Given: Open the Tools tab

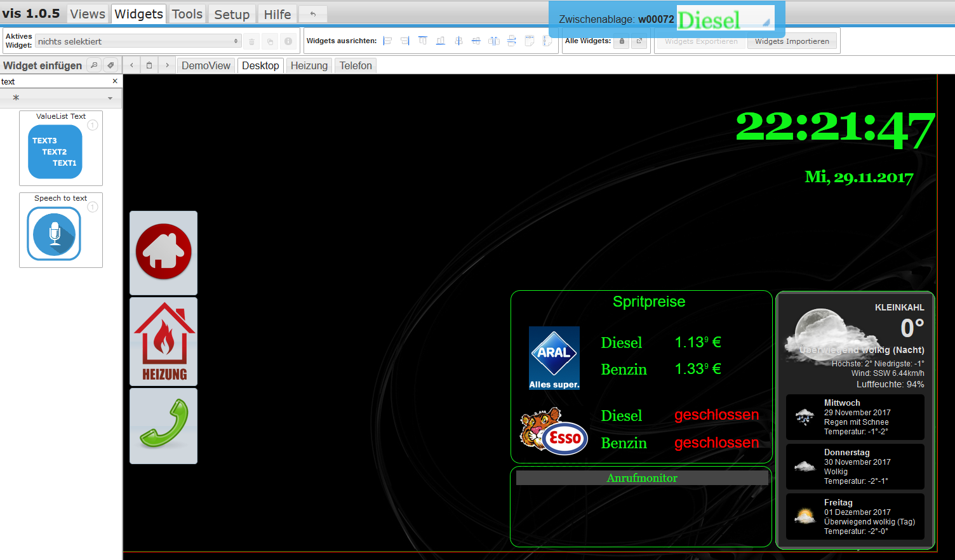Looking at the screenshot, I should 187,14.
